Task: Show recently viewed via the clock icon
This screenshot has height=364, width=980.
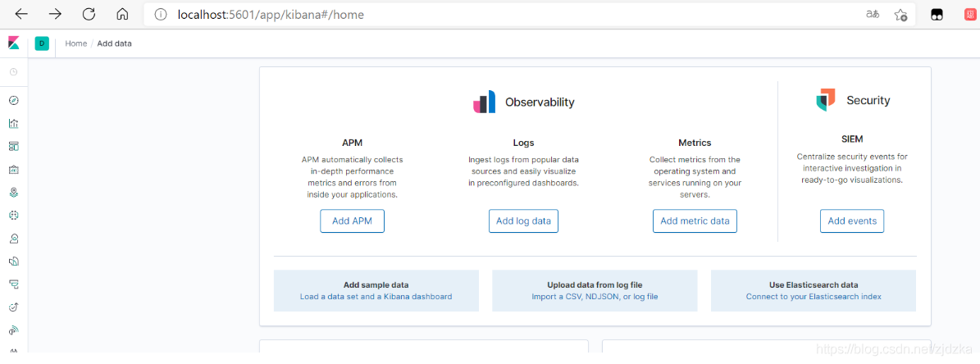Action: [14, 72]
